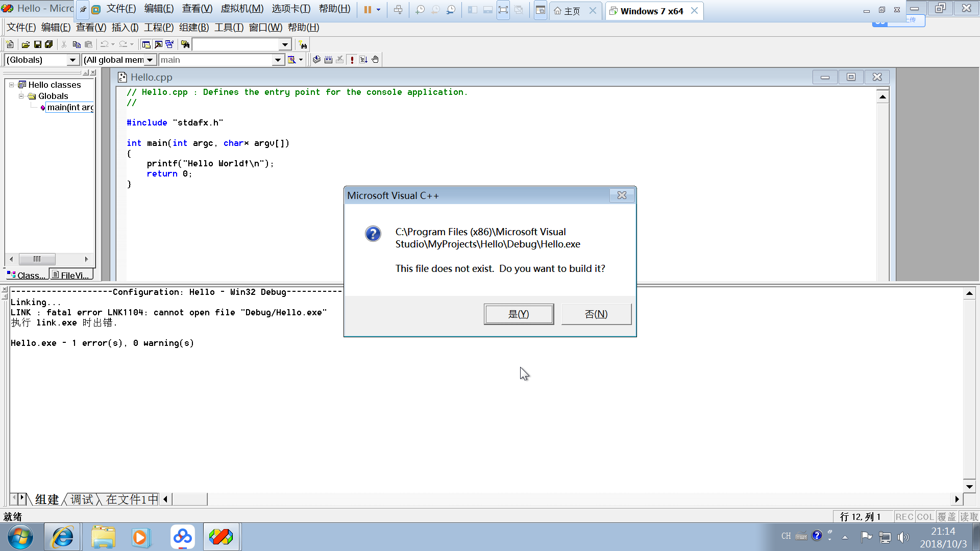
Task: Click VMware manage snapshots wrench icon
Action: (451, 10)
